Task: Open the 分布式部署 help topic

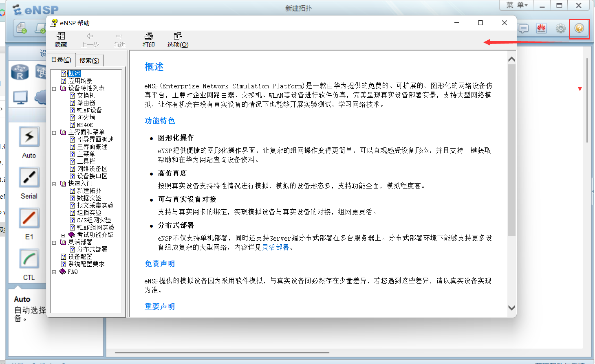Action: [92, 249]
